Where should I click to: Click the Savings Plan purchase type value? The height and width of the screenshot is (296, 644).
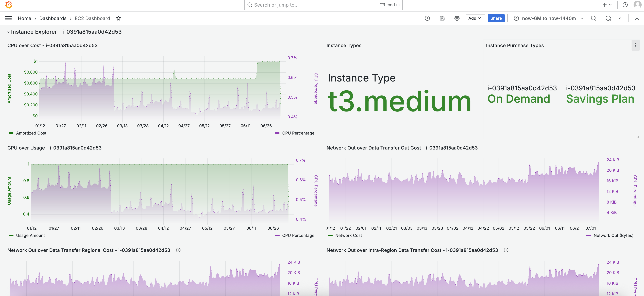[600, 99]
